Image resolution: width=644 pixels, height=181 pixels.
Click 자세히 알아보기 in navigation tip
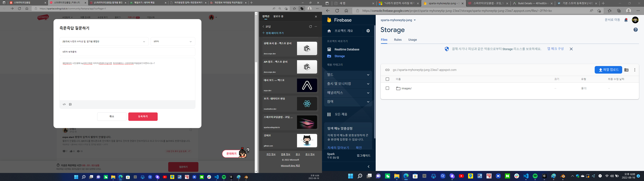click(x=338, y=148)
